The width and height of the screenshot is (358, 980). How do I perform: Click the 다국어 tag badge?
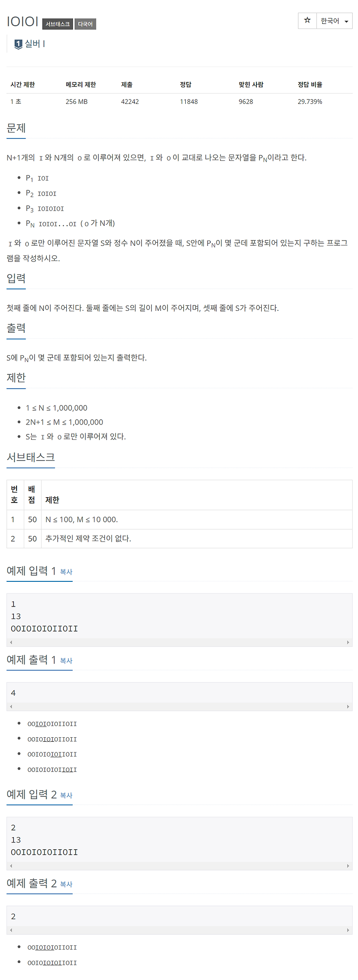[x=85, y=24]
